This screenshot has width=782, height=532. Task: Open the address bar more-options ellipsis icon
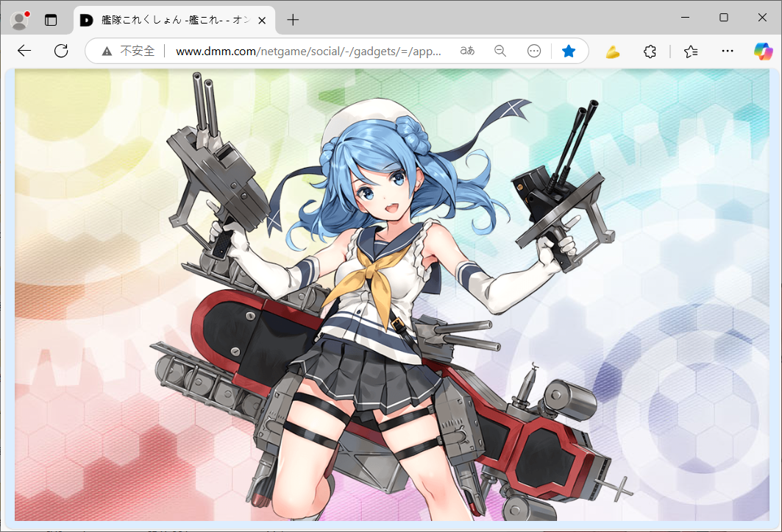pyautogui.click(x=533, y=51)
